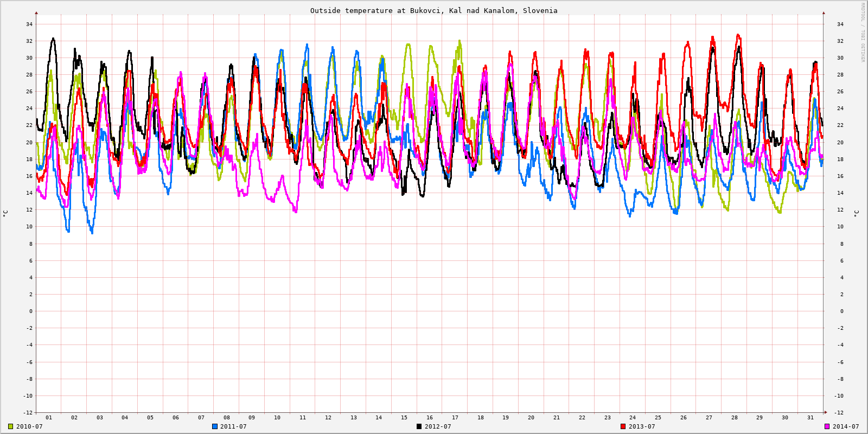Select the 2011-07 legend label

pyautogui.click(x=233, y=426)
